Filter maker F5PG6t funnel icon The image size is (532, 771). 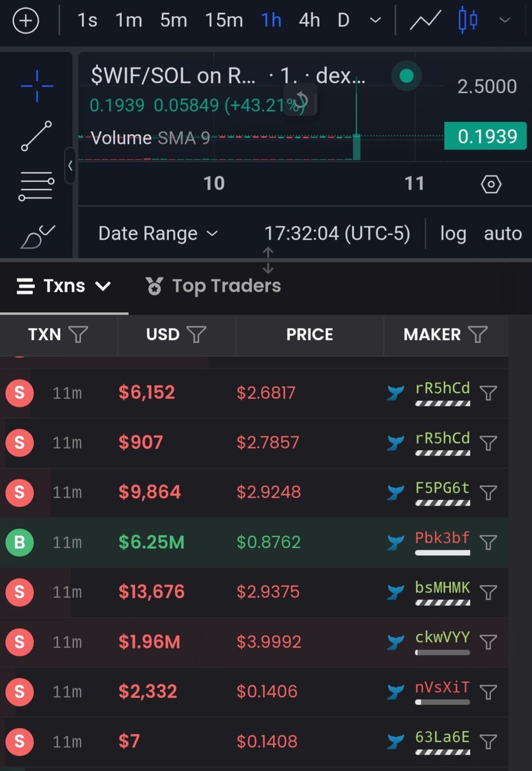[x=489, y=493]
